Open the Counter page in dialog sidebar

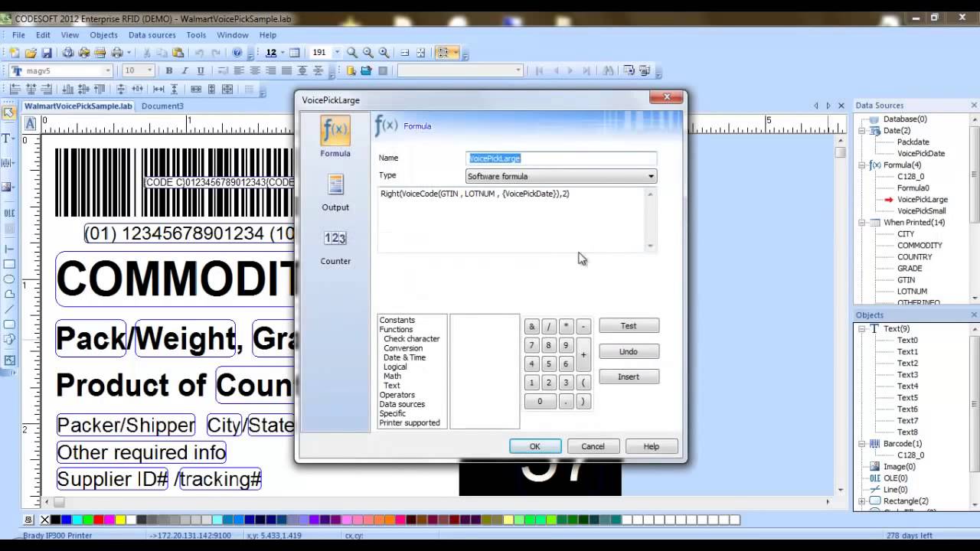[335, 247]
